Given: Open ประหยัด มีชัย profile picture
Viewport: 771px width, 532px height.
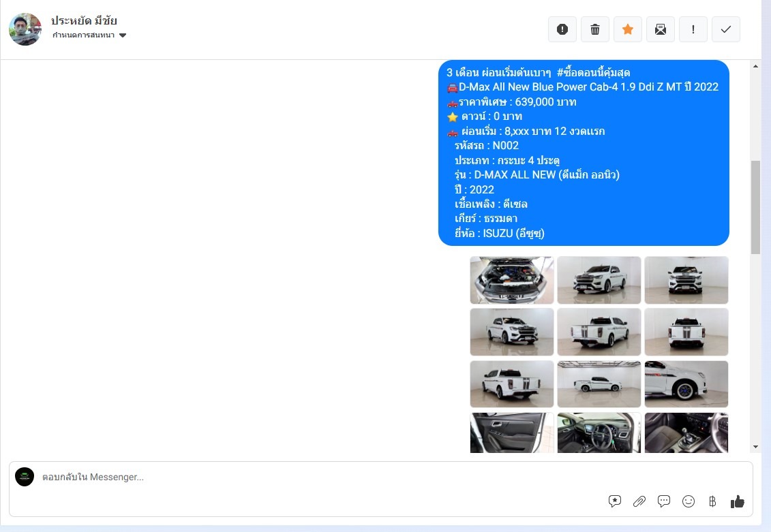Looking at the screenshot, I should 25,29.
